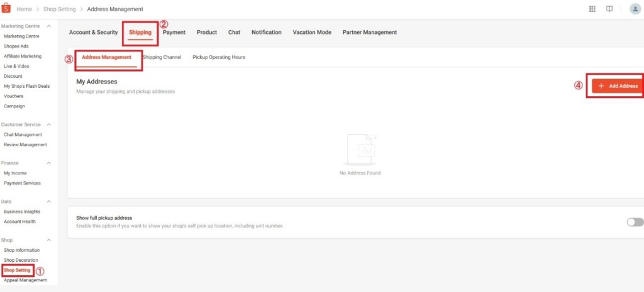The height and width of the screenshot is (292, 644).
Task: Click the user profile avatar
Action: [x=635, y=9]
